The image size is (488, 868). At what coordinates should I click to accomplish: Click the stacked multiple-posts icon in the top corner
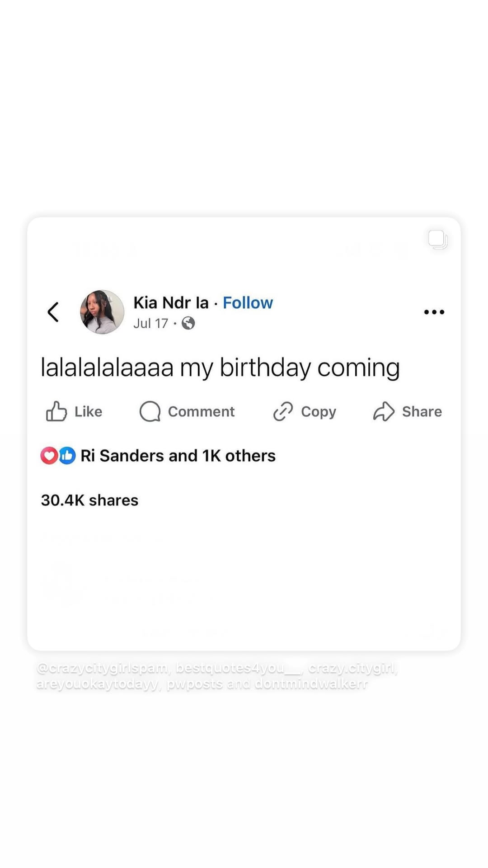pos(438,239)
